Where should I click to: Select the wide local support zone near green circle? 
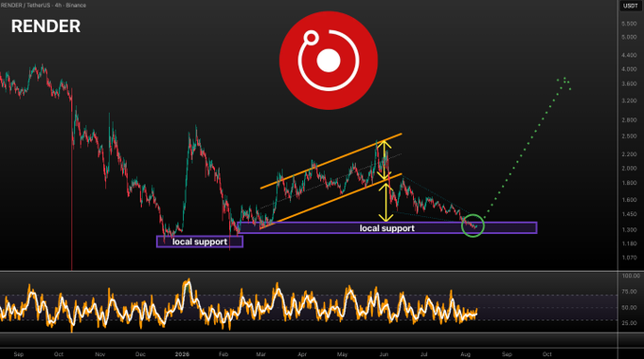click(x=387, y=228)
